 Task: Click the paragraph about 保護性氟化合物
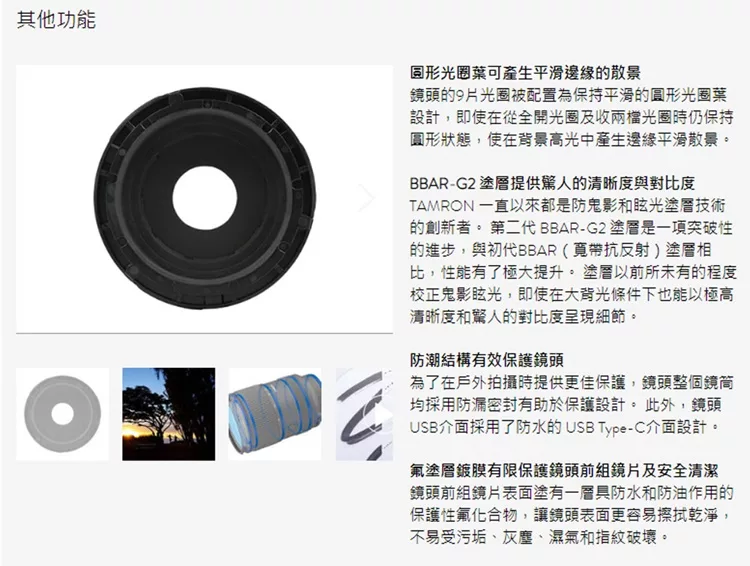click(572, 515)
